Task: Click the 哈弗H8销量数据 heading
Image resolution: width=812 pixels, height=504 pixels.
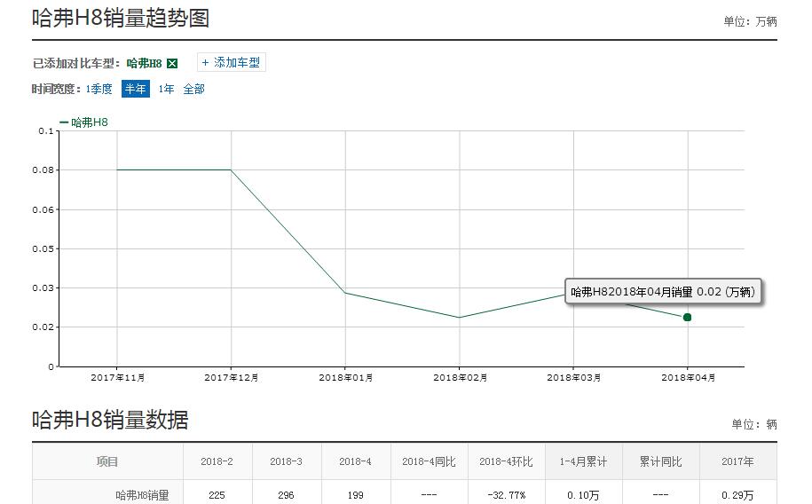Action: [x=110, y=420]
